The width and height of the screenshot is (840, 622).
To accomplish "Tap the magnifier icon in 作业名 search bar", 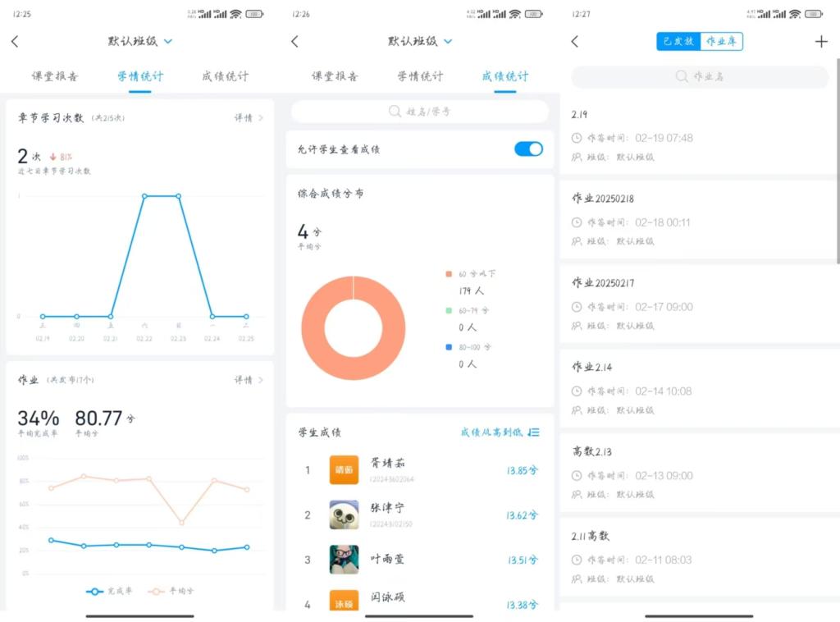I will click(x=681, y=76).
